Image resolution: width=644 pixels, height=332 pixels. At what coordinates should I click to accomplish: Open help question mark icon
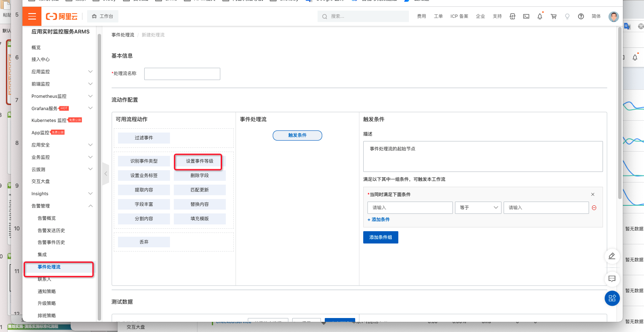coord(581,17)
